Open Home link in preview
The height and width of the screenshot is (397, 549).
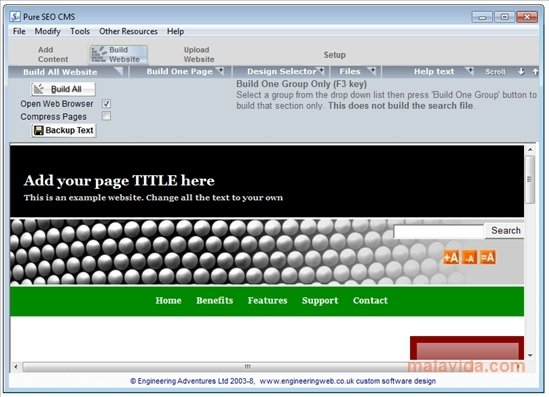[x=168, y=300]
